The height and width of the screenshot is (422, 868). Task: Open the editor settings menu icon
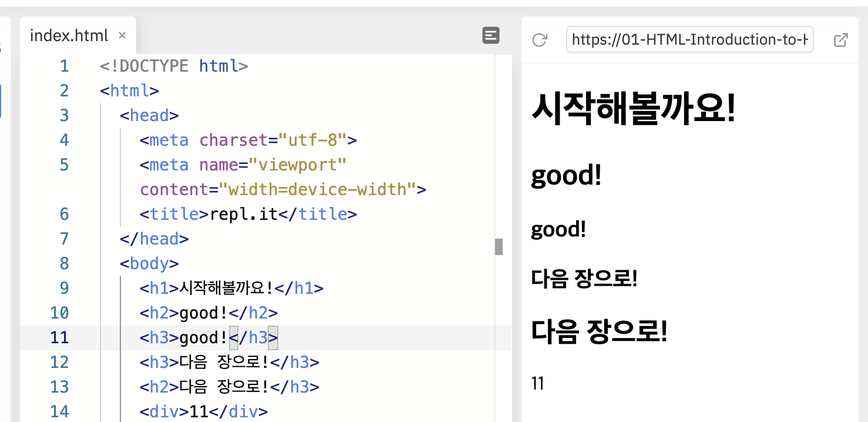(x=491, y=35)
